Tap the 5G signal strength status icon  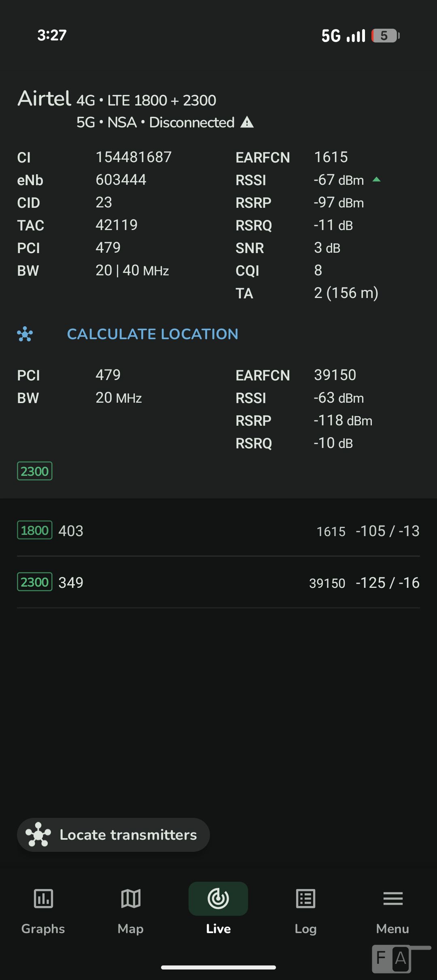[x=343, y=36]
